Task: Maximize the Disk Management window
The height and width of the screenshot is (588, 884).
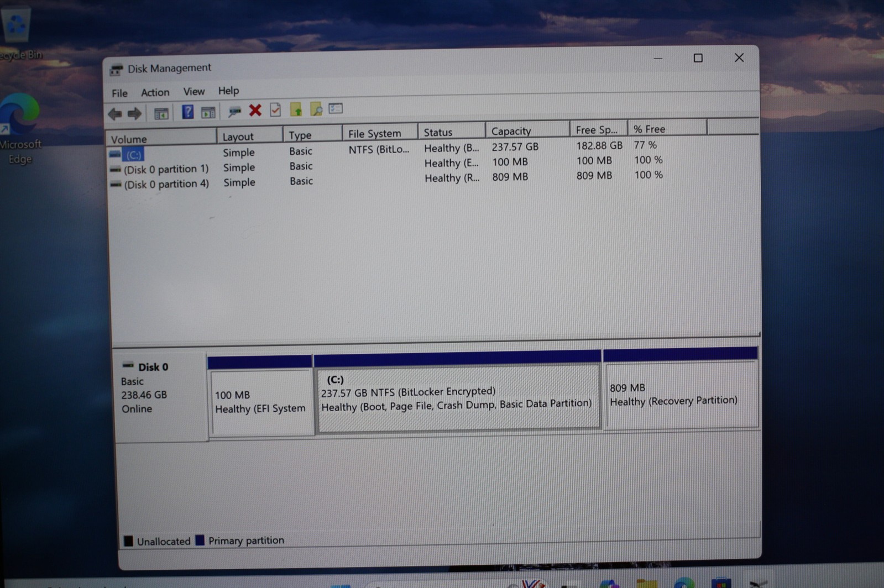Action: click(x=698, y=58)
